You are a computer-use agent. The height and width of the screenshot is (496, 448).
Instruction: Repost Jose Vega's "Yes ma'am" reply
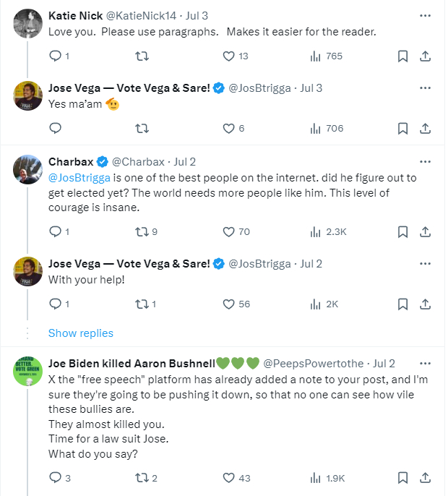142,128
